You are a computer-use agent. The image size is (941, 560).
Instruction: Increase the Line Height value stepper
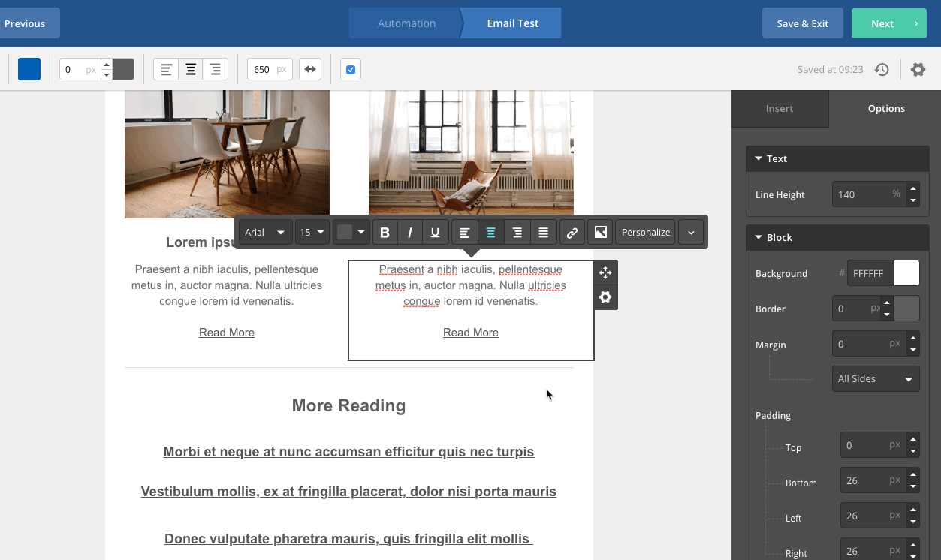[912, 188]
